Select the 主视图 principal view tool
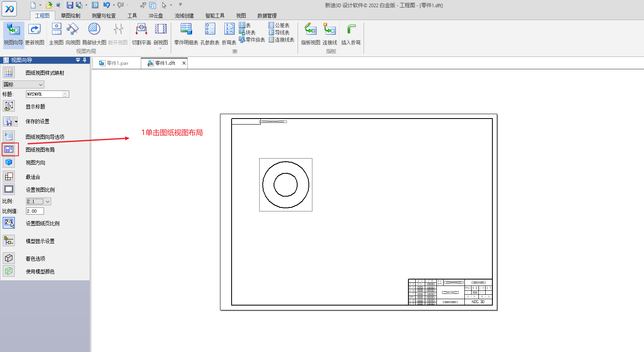644x352 pixels. point(56,34)
